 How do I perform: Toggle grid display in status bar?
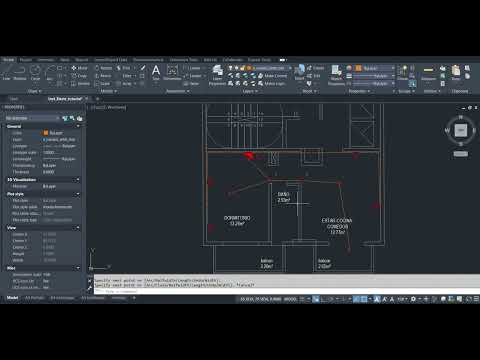[302, 299]
